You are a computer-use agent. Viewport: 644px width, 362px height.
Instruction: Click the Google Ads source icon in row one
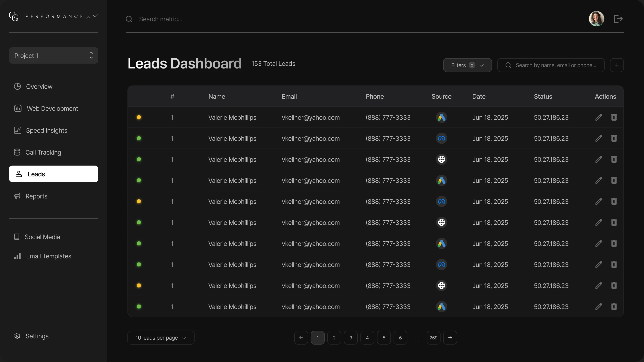441,117
